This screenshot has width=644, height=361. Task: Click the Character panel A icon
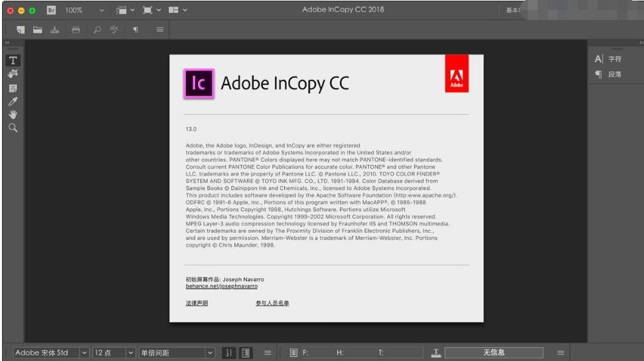598,59
